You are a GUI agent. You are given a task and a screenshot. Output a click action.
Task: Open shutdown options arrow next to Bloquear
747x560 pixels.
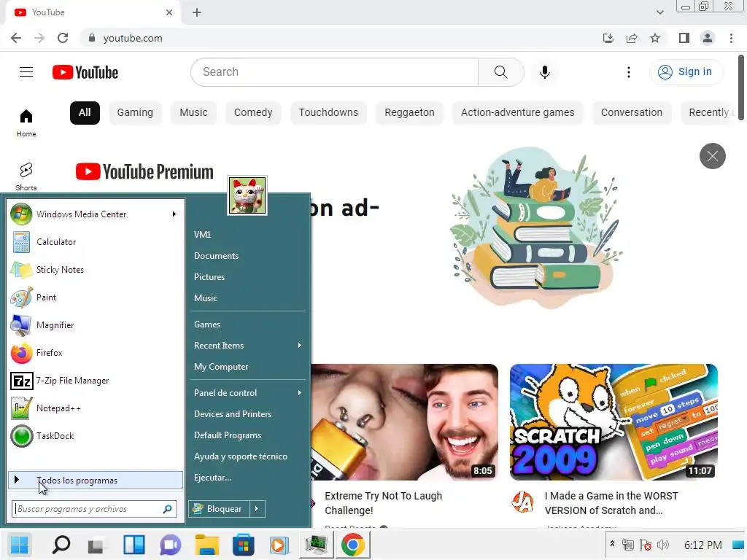tap(257, 508)
